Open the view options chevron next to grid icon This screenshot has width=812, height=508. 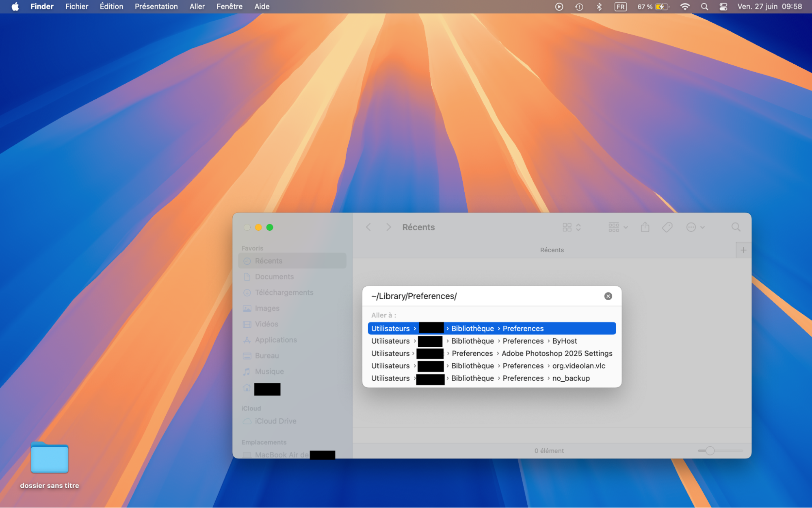pyautogui.click(x=578, y=227)
